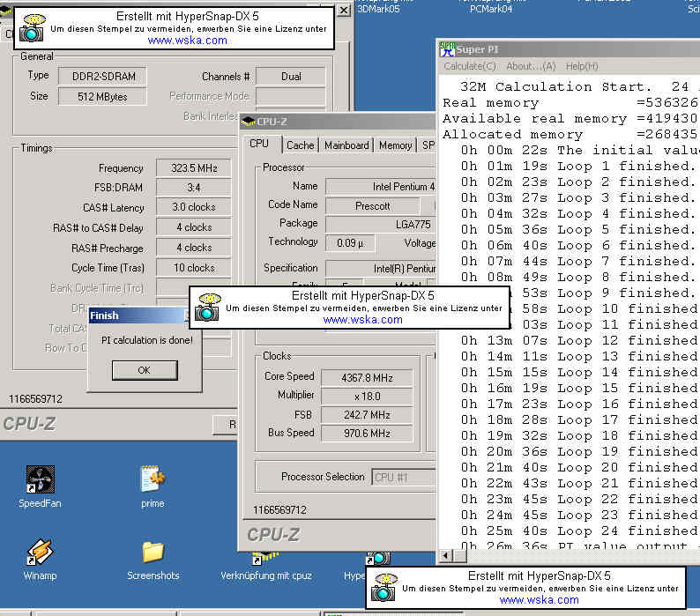Click the Multiplier x 18.0 value

(x=367, y=397)
